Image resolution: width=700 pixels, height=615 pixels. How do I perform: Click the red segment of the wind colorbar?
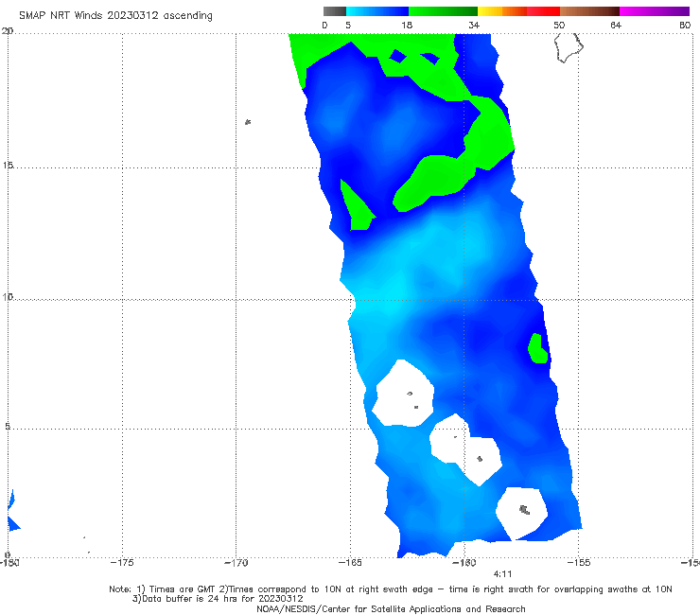(543, 11)
